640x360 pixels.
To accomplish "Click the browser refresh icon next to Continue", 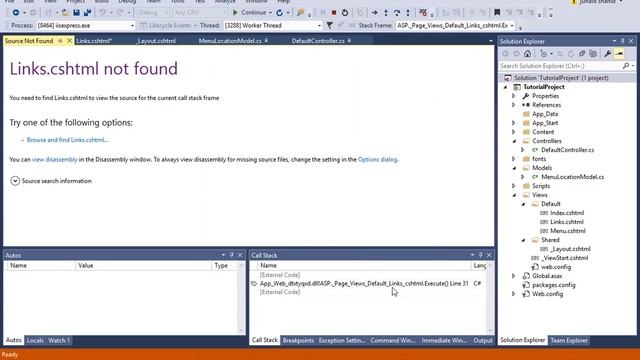I will coord(280,13).
